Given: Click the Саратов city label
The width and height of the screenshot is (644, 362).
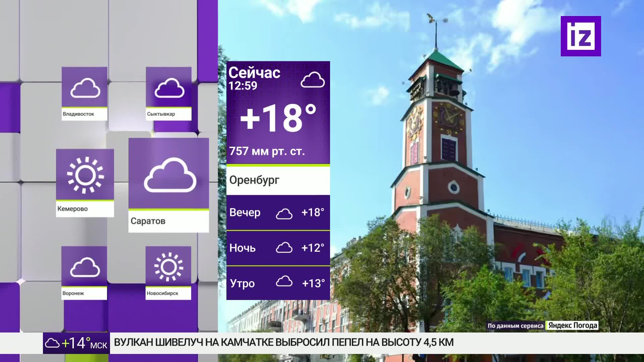Looking at the screenshot, I should (148, 221).
